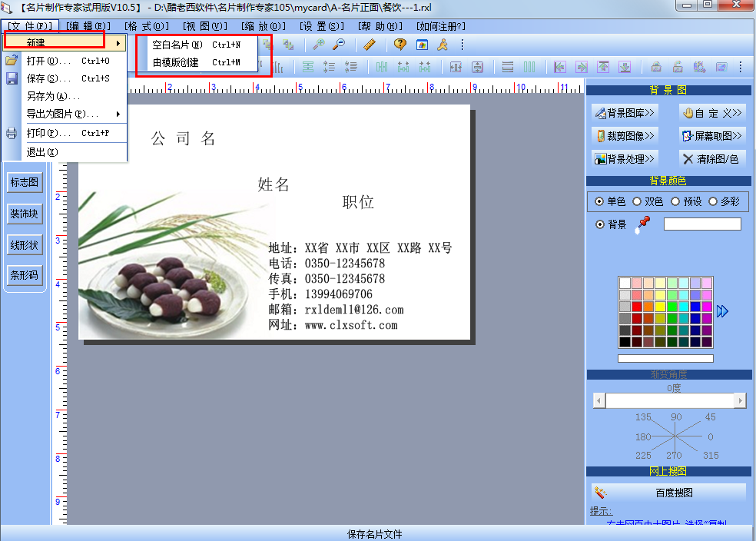Click the window icon beside the help icon

tap(422, 45)
